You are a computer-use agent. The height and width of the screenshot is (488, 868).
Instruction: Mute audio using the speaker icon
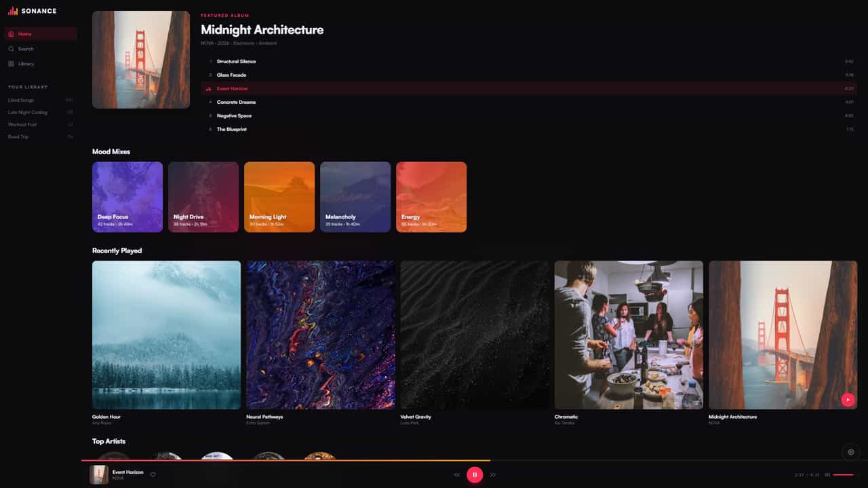(x=827, y=474)
